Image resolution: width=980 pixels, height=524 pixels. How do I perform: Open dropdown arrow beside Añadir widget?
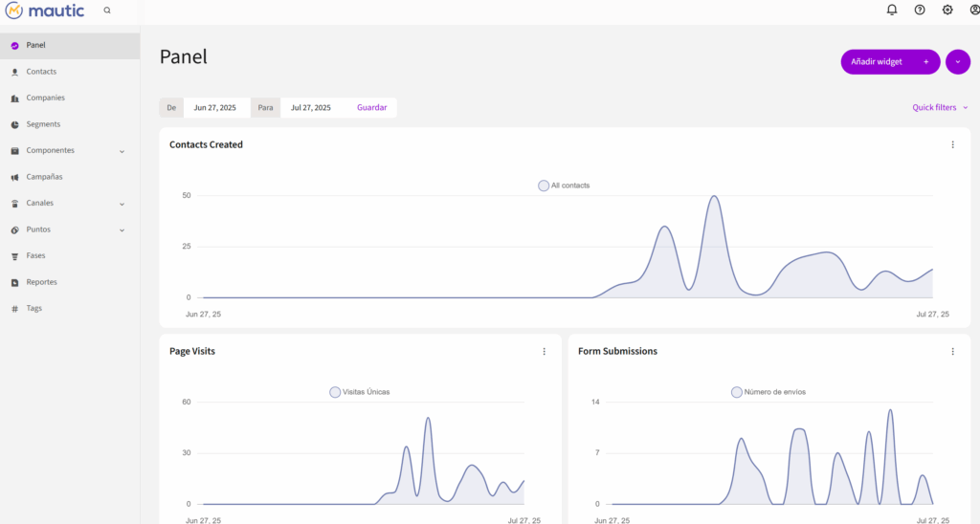(957, 62)
